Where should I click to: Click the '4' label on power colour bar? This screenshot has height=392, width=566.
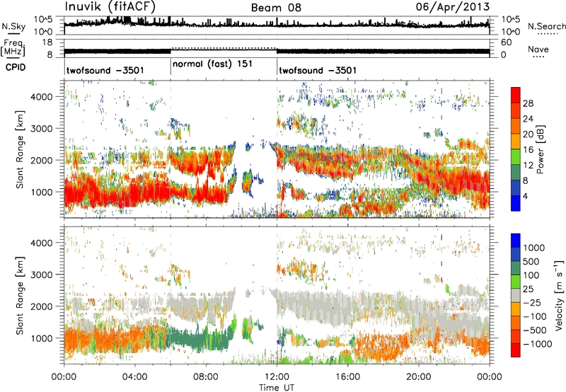click(525, 196)
